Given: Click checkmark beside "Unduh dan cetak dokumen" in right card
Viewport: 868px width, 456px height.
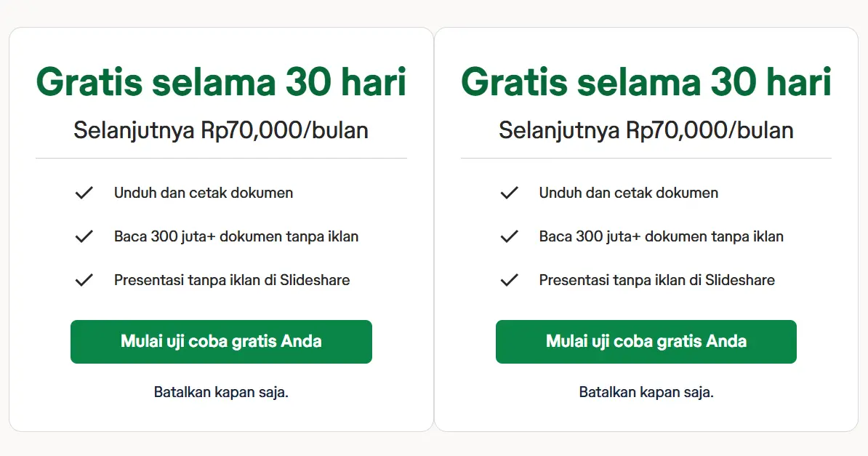Looking at the screenshot, I should (509, 193).
